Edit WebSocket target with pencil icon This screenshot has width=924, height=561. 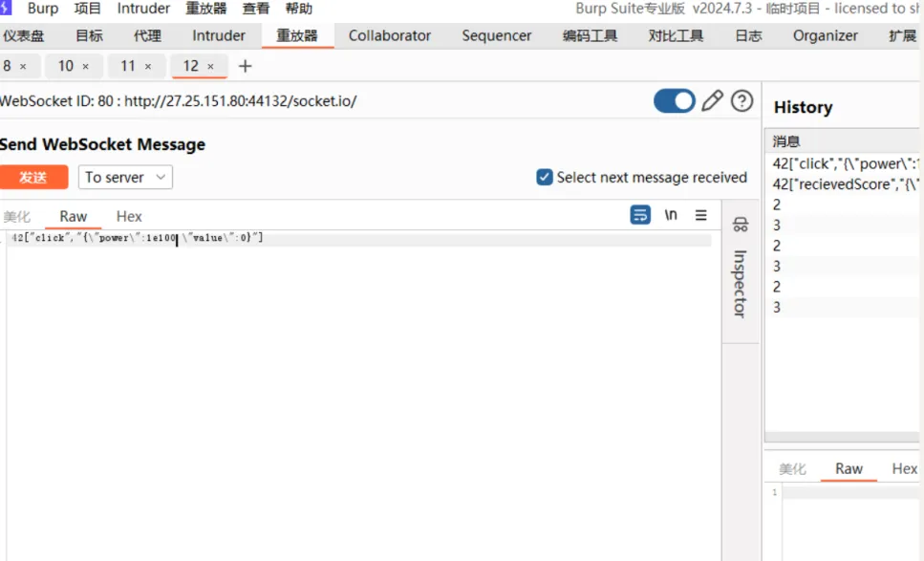click(x=712, y=100)
